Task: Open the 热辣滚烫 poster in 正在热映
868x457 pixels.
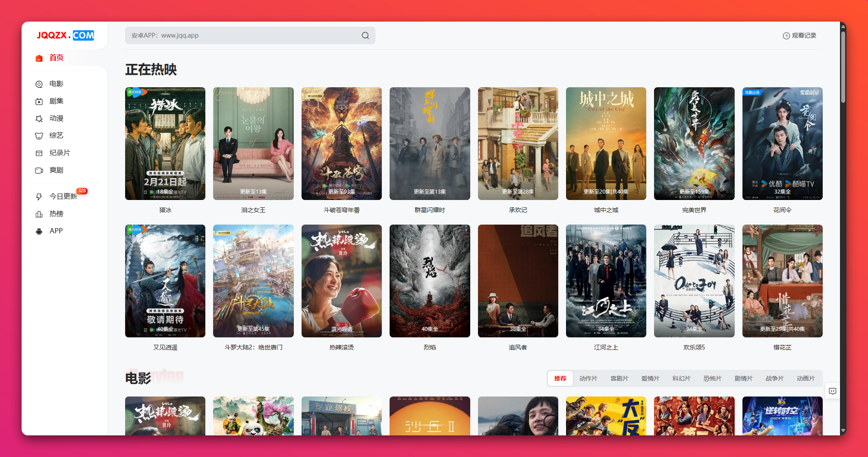Action: [341, 281]
